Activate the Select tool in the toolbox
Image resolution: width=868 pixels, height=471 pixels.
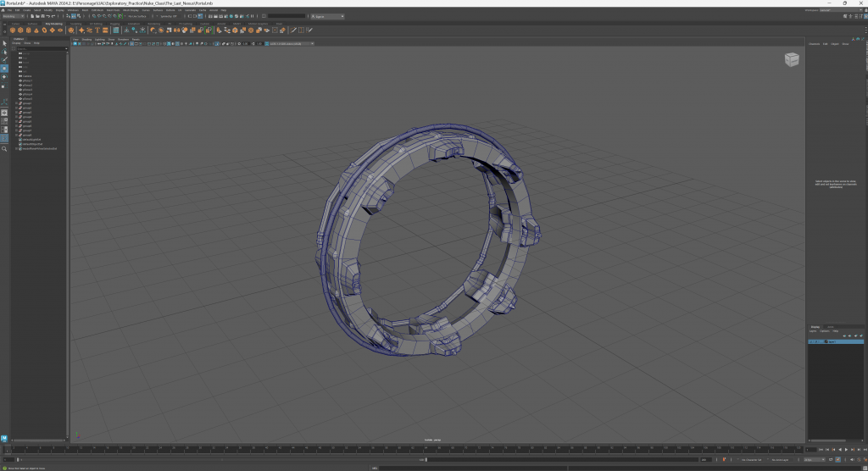point(4,43)
